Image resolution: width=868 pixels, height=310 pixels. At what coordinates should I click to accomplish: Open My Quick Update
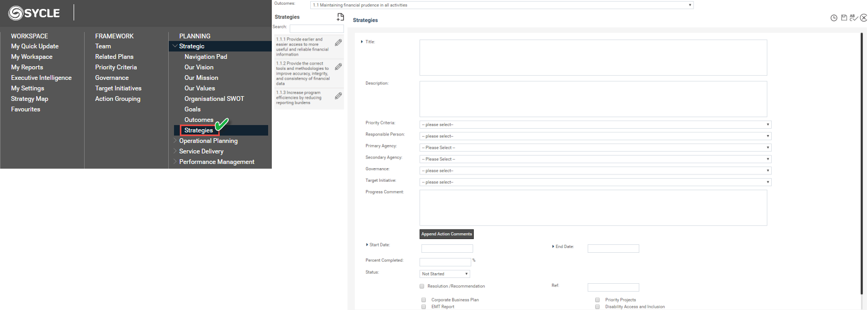35,46
